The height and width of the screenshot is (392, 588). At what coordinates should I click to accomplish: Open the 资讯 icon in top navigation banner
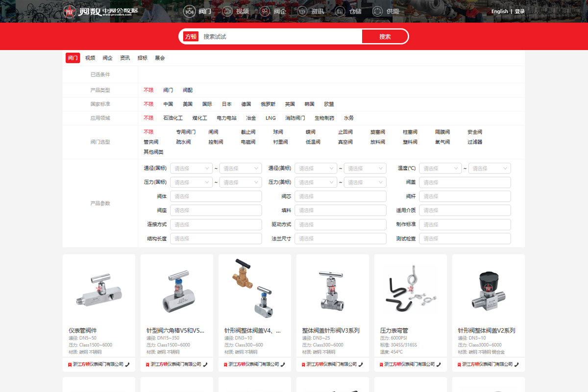coord(303,11)
